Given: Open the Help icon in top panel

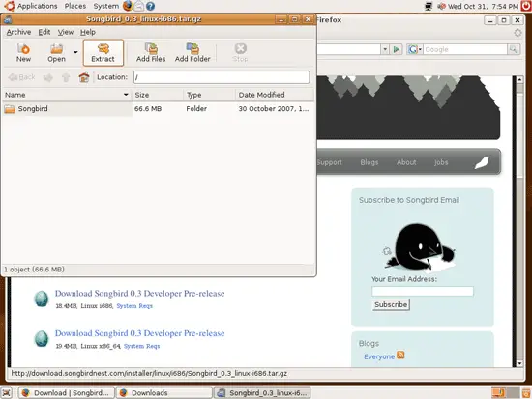Looking at the screenshot, I should 150,6.
